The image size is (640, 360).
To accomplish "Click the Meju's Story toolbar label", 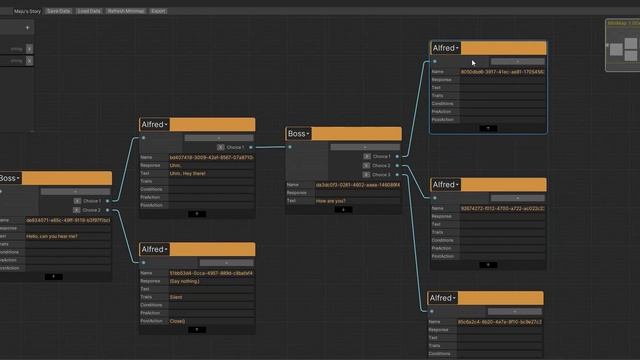I will point(27,11).
